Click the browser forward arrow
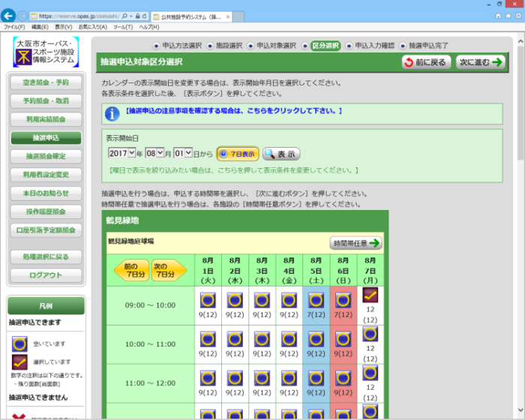Screen dimensions: 525x420 click(x=22, y=16)
